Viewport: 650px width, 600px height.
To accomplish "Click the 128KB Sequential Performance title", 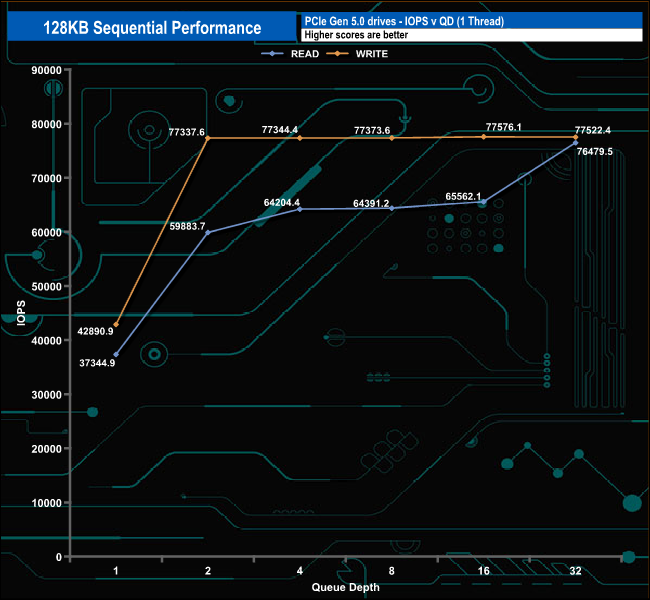I will click(152, 28).
